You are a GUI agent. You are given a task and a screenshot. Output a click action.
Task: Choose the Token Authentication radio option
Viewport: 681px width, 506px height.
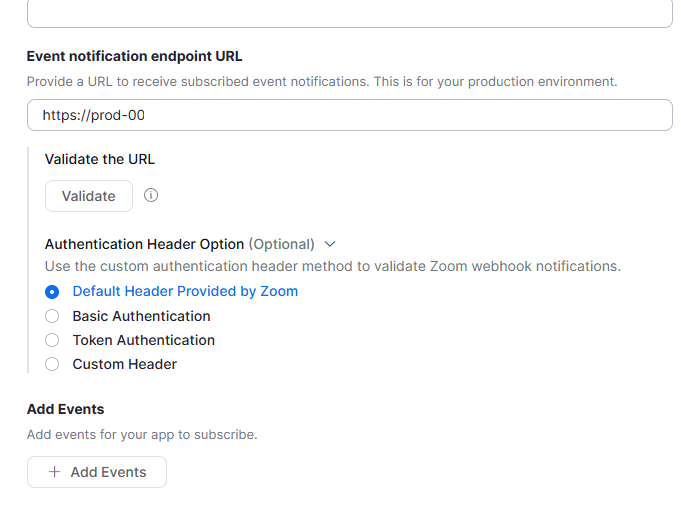pyautogui.click(x=52, y=340)
